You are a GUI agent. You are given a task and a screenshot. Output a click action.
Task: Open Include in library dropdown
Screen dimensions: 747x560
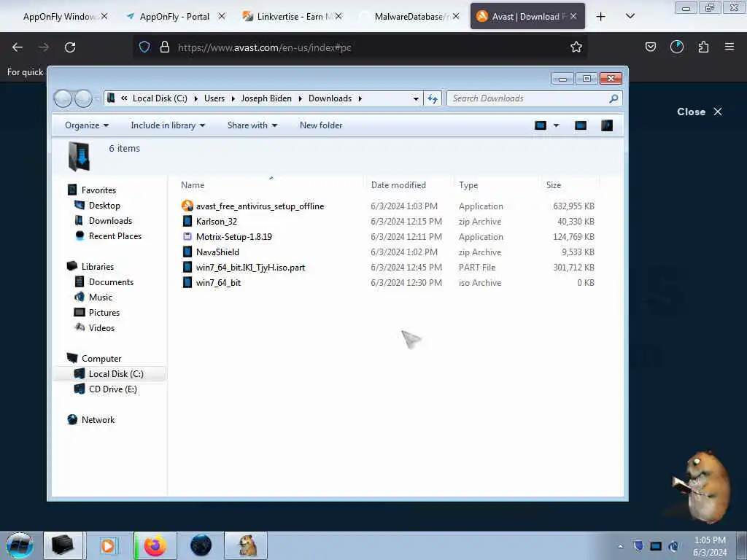(x=168, y=125)
